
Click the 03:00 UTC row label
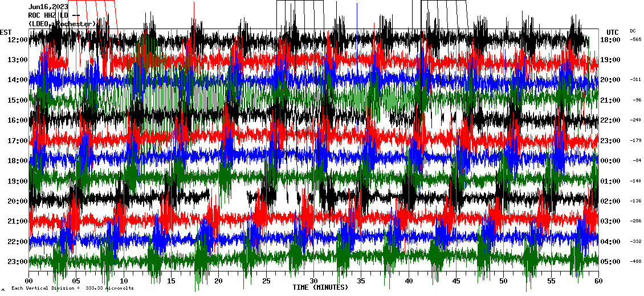(x=610, y=221)
